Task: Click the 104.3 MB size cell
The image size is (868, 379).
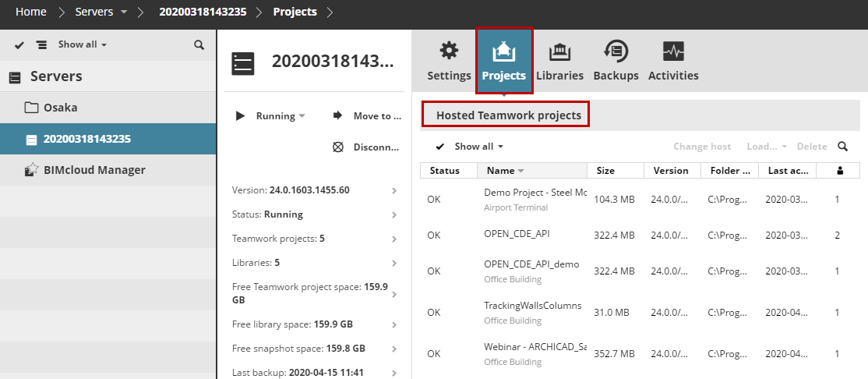Action: click(x=615, y=199)
